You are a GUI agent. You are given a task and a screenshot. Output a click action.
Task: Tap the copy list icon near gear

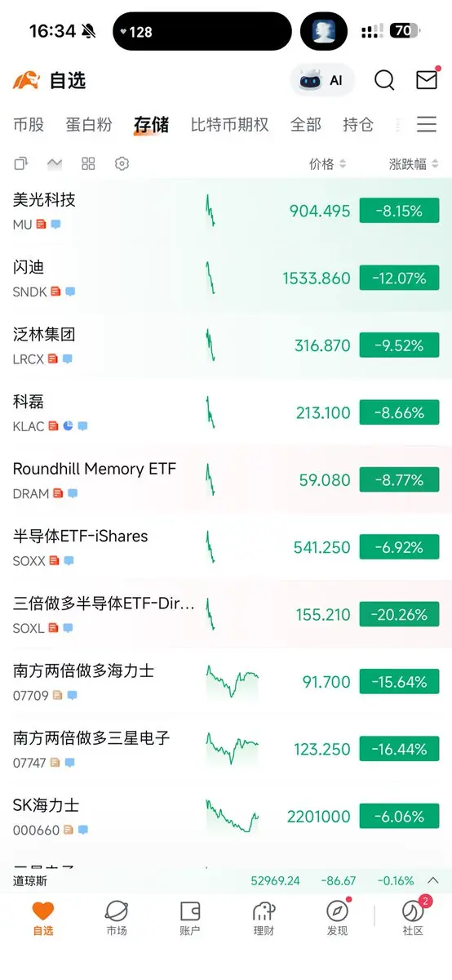click(21, 163)
